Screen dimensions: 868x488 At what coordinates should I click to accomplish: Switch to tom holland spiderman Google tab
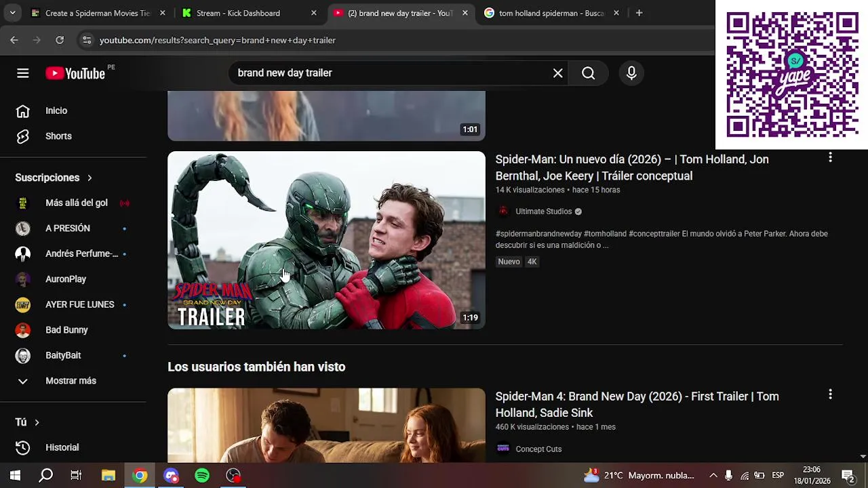pyautogui.click(x=551, y=13)
